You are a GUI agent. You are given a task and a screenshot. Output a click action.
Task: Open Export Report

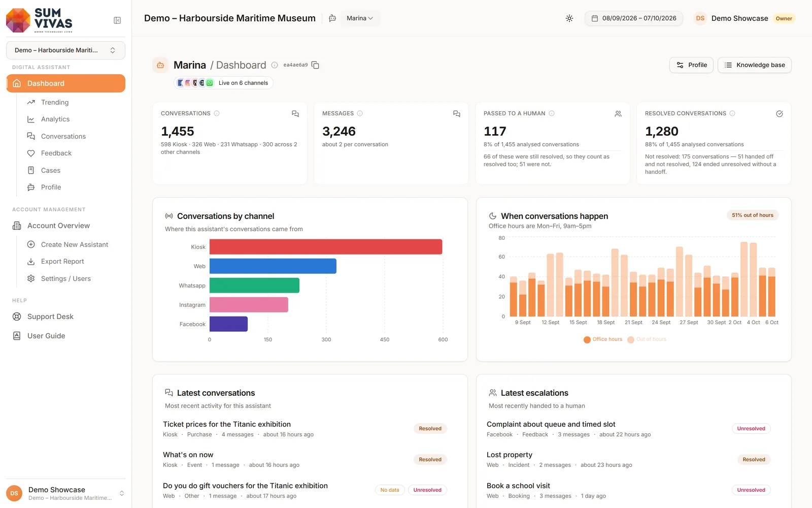click(62, 262)
